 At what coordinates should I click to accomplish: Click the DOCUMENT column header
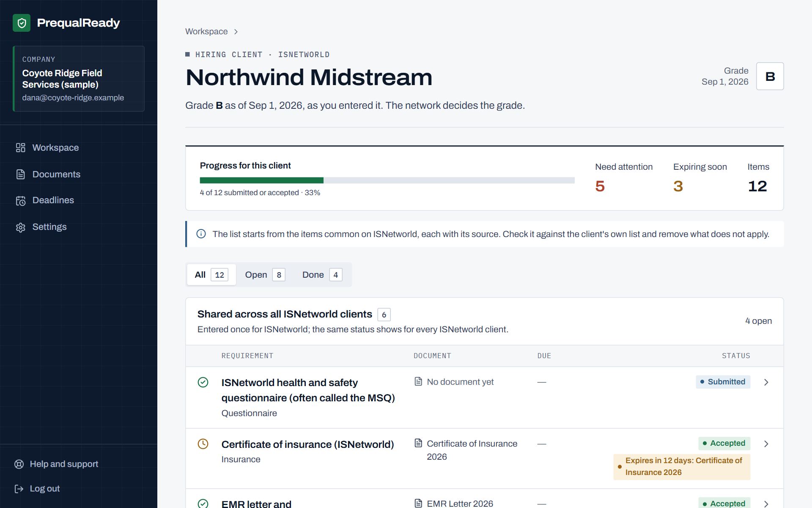(x=432, y=356)
